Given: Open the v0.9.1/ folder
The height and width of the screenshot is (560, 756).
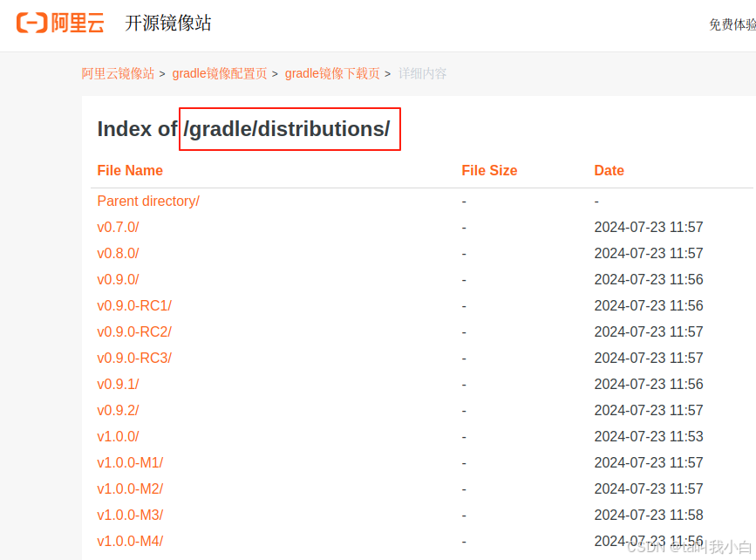Looking at the screenshot, I should (118, 384).
